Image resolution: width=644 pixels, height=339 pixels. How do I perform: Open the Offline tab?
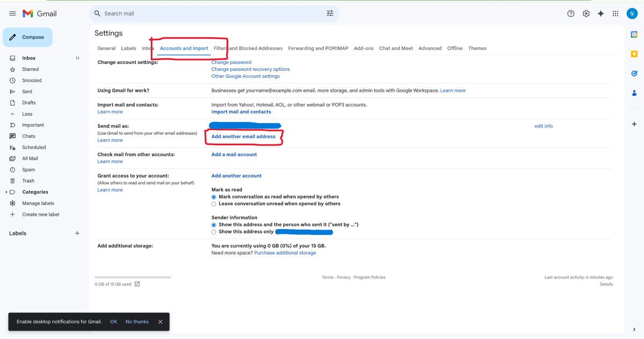tap(455, 48)
